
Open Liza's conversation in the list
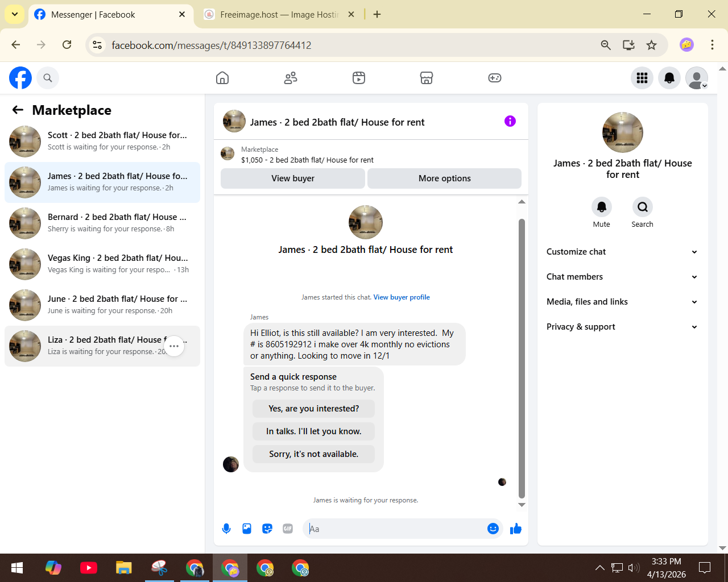(x=102, y=346)
